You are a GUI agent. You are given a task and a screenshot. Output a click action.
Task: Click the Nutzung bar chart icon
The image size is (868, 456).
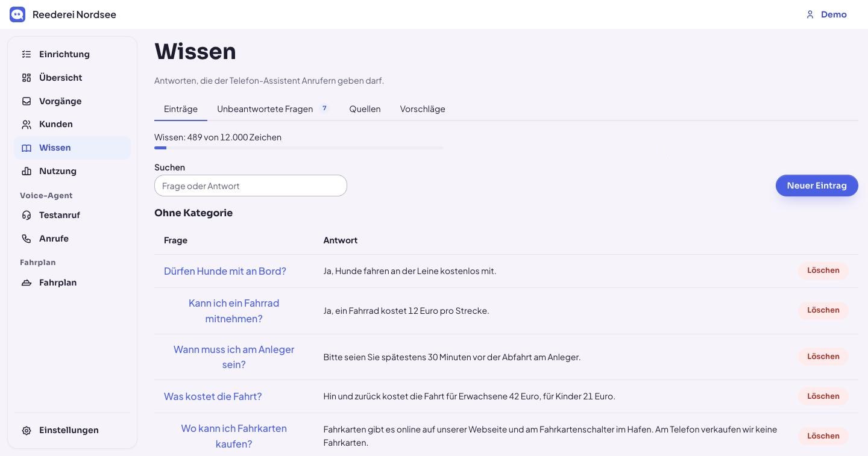[27, 172]
